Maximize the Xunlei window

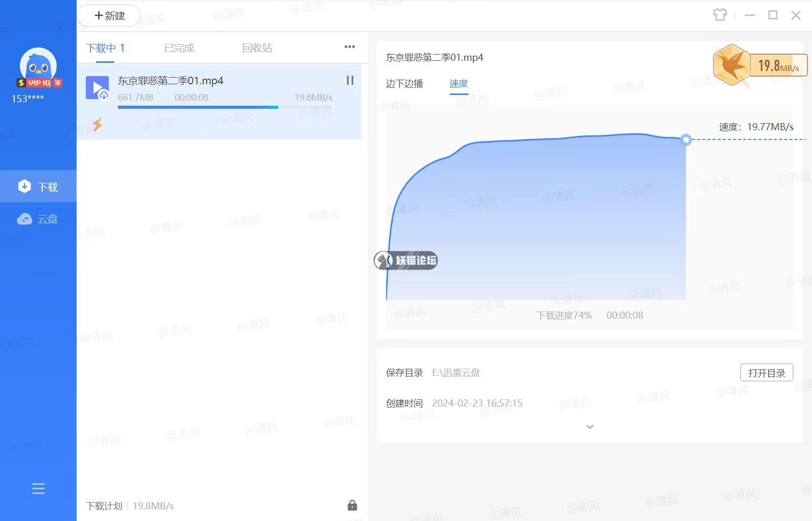[773, 15]
